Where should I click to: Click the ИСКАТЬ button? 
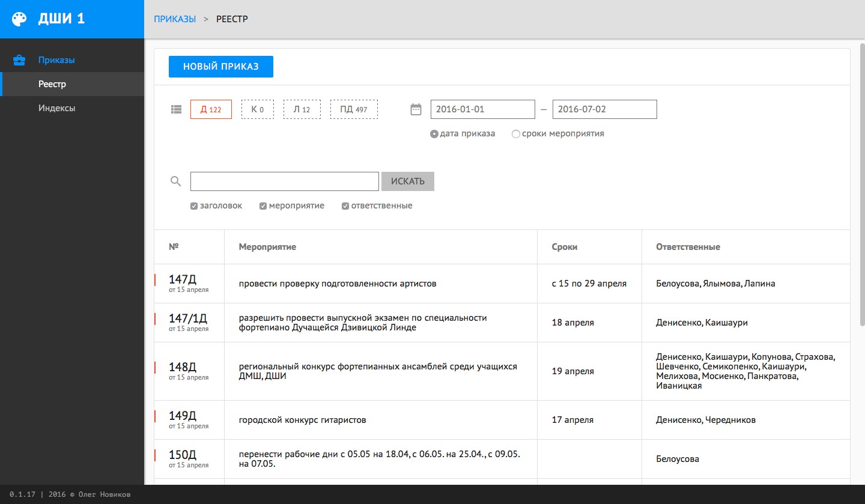(408, 181)
